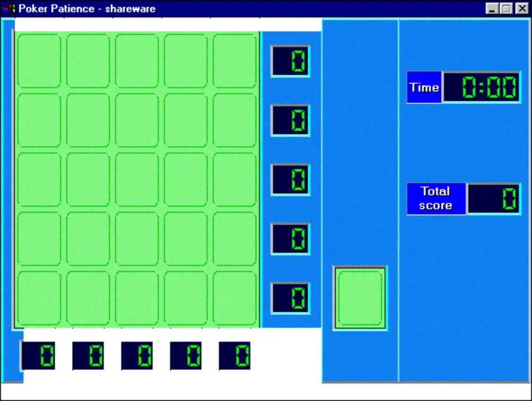Click the first row score display

tap(290, 61)
